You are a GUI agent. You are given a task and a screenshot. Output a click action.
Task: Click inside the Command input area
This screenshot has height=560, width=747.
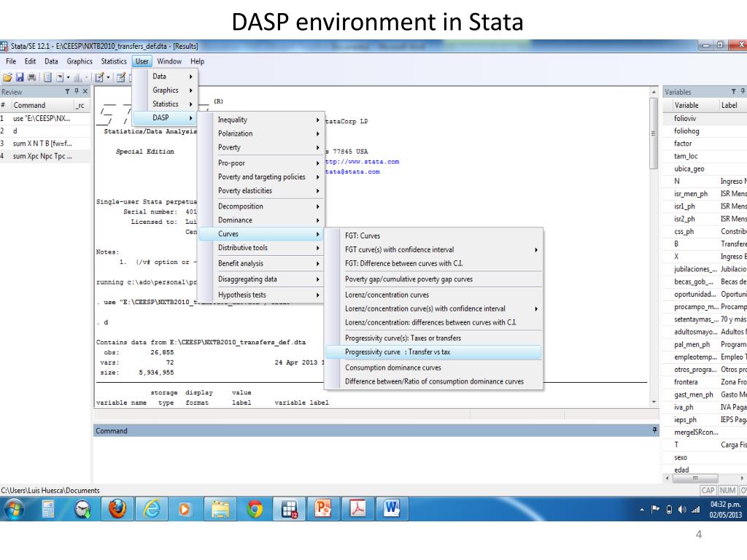coord(376,459)
